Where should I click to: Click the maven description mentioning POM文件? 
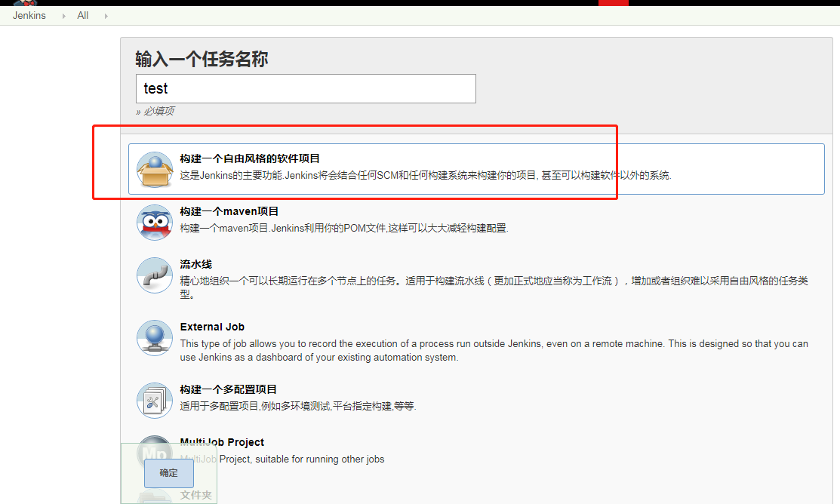pyautogui.click(x=344, y=228)
